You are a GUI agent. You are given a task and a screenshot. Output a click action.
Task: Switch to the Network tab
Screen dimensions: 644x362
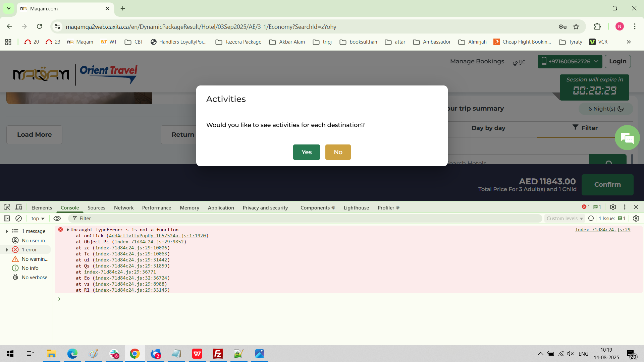click(x=124, y=207)
